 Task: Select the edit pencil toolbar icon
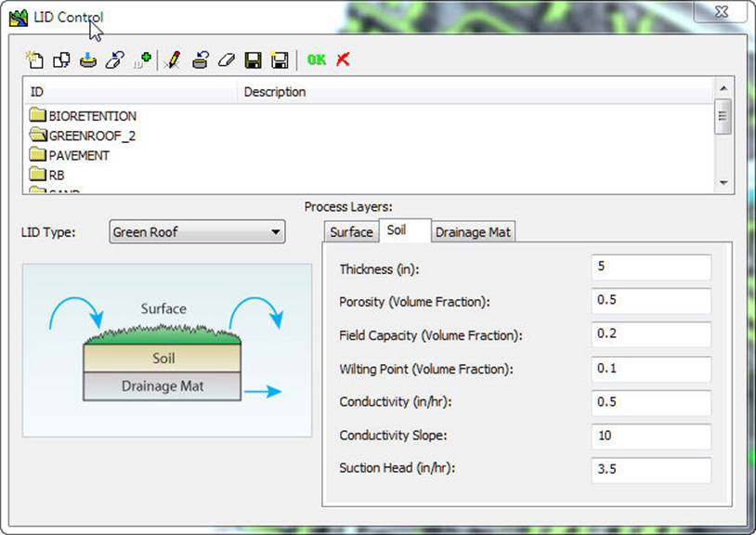click(172, 59)
